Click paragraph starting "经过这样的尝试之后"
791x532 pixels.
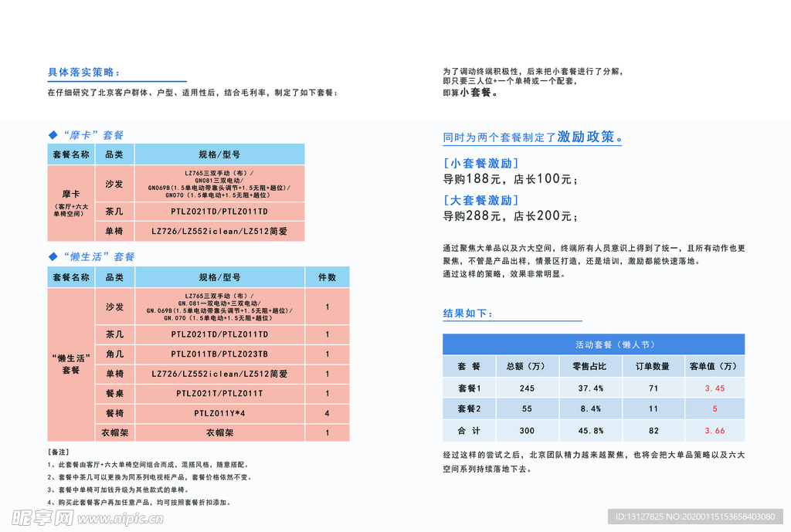coord(594,462)
